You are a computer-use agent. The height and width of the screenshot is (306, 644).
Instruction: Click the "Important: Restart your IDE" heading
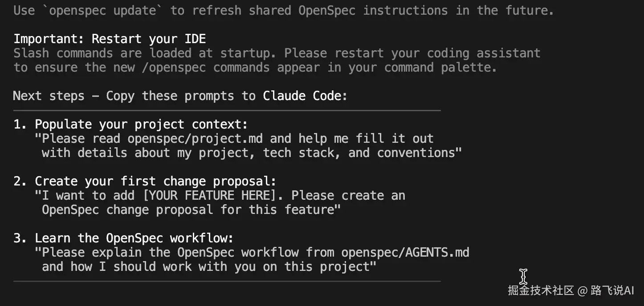pyautogui.click(x=110, y=39)
